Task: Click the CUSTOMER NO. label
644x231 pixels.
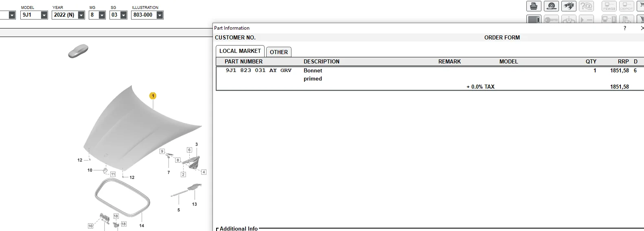Action: coord(235,37)
